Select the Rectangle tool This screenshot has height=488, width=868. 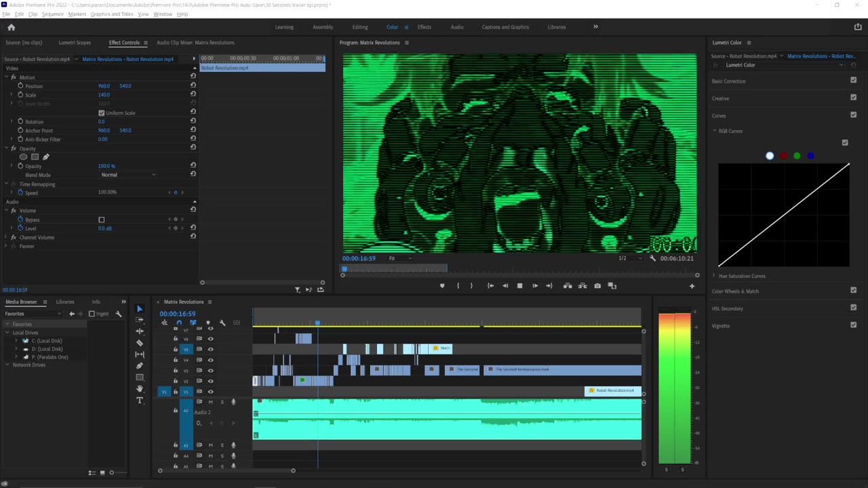[140, 378]
